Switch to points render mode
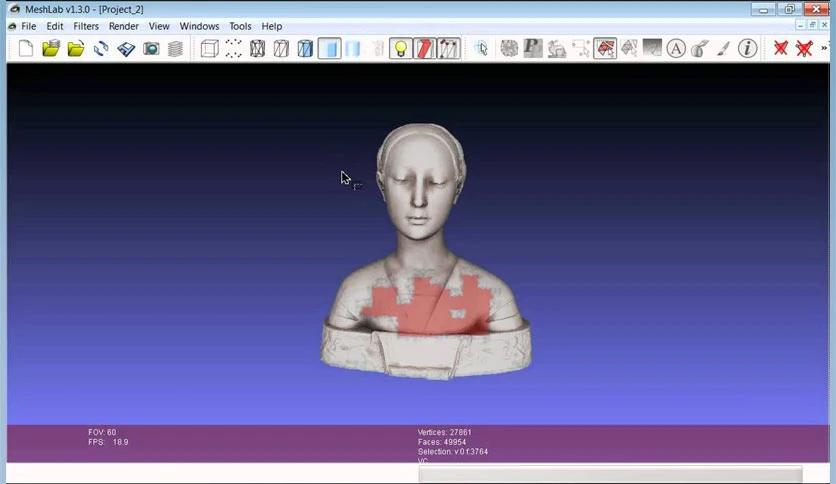836x484 pixels. tap(234, 49)
